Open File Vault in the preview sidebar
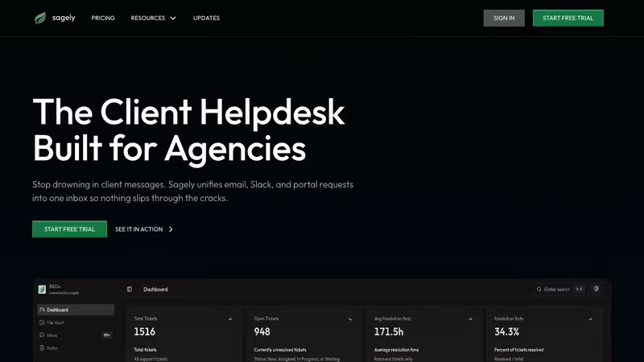Image resolution: width=644 pixels, height=362 pixels. [x=76, y=323]
